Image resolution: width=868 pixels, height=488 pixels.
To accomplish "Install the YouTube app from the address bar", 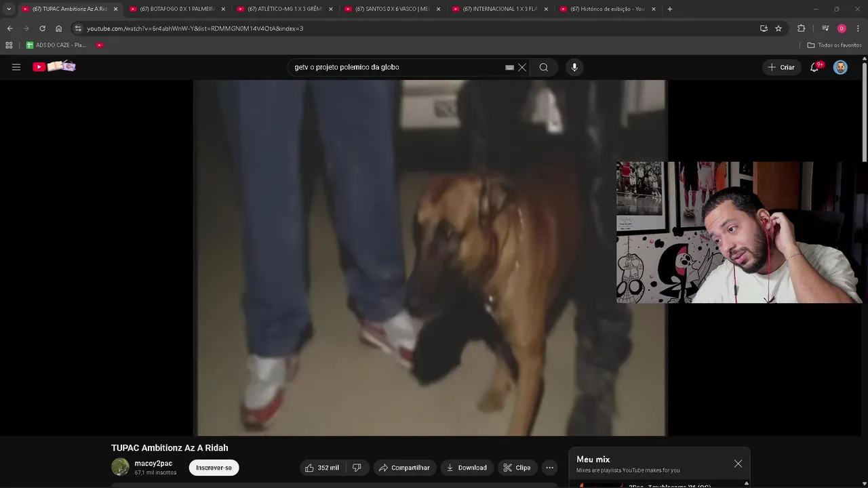I will (x=764, y=28).
